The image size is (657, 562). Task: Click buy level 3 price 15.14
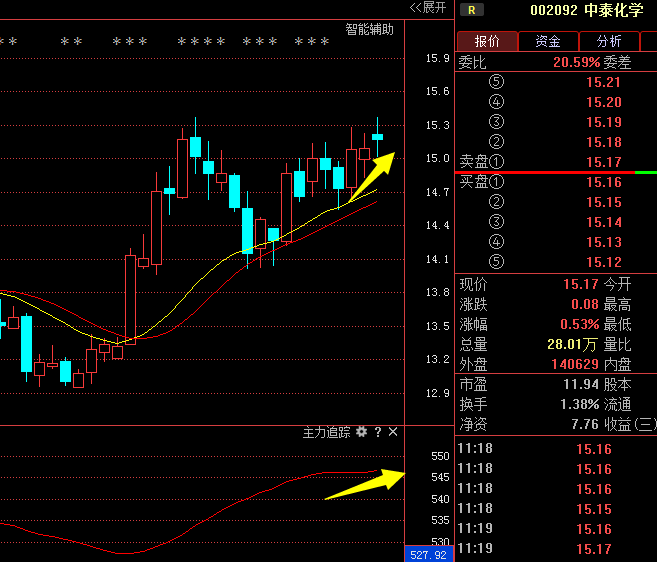tap(603, 222)
